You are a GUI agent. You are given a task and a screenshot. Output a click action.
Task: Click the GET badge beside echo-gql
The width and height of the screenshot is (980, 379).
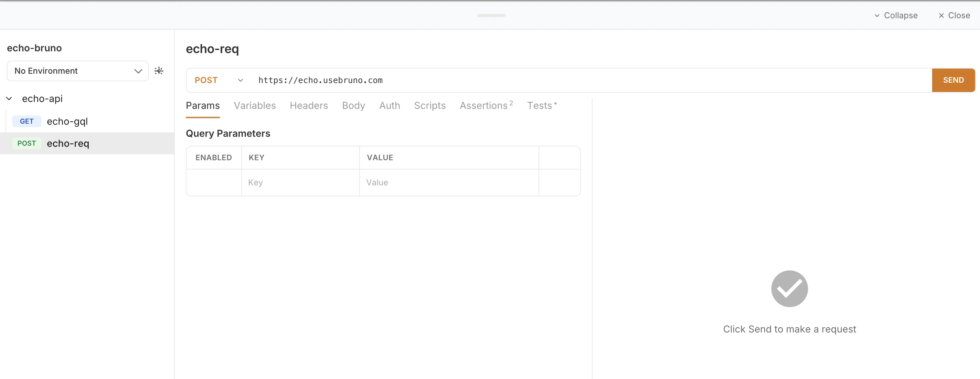click(26, 121)
